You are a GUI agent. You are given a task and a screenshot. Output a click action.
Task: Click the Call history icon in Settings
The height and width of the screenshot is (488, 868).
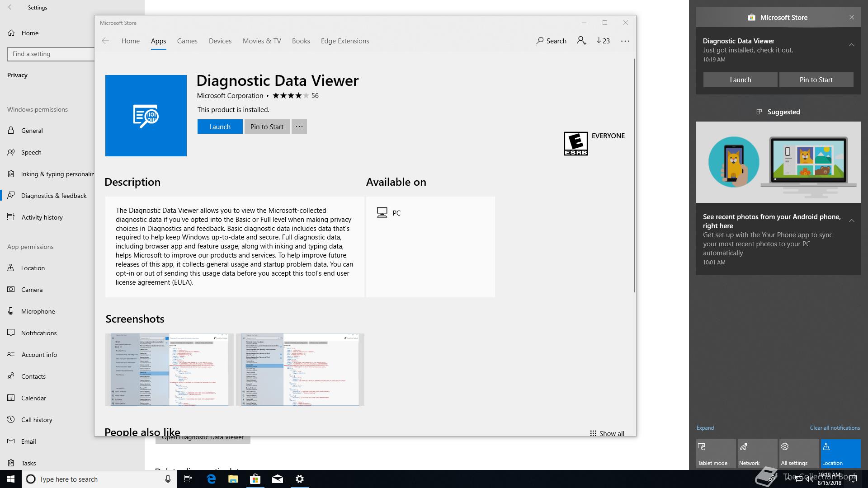(x=11, y=419)
